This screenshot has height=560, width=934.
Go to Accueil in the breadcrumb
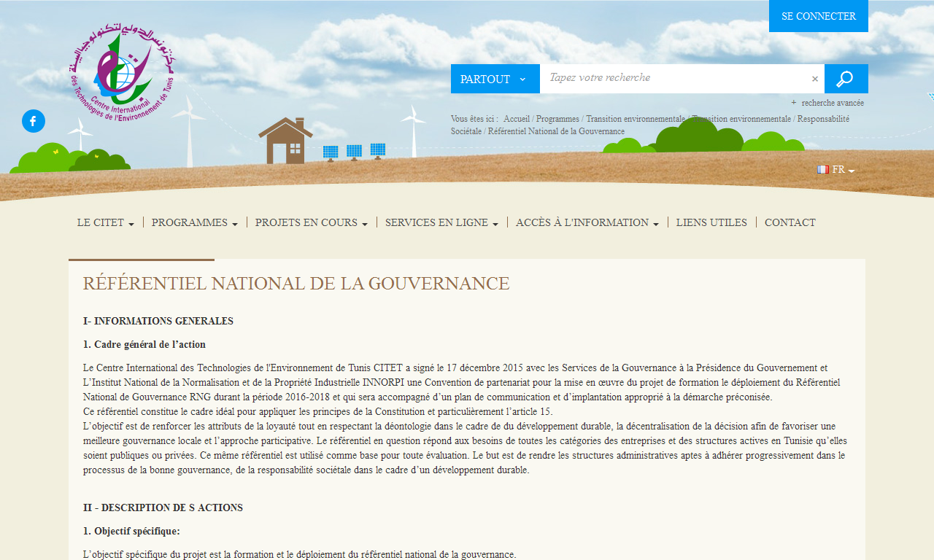pos(517,119)
